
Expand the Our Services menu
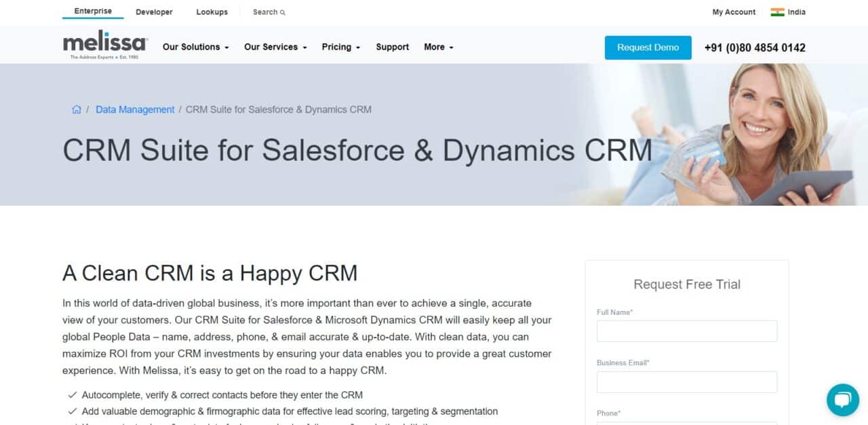click(275, 47)
